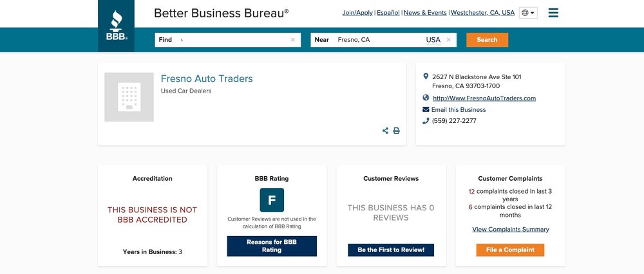The width and height of the screenshot is (644, 274).
Task: Click the share icon on business card
Action: click(x=386, y=131)
